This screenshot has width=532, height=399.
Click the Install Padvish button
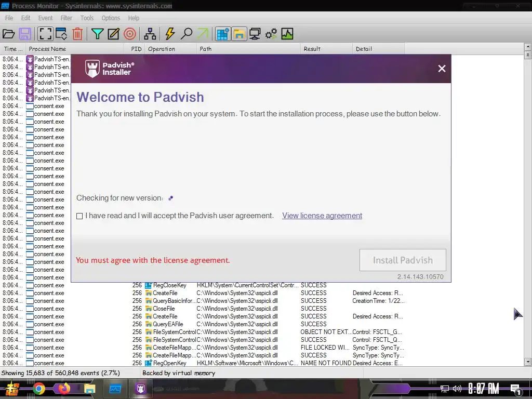point(403,260)
